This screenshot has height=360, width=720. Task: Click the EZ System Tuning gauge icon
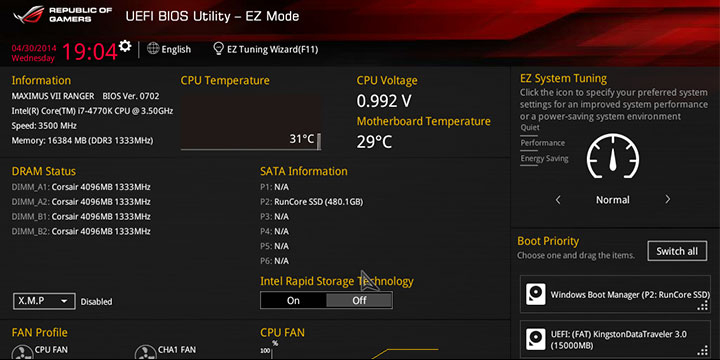613,156
